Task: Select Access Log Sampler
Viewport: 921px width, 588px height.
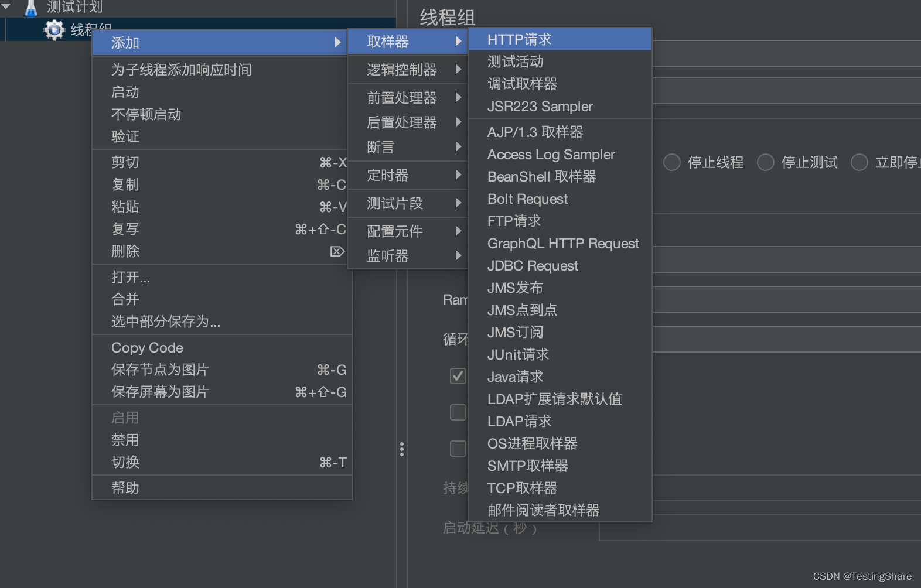Action: (x=560, y=154)
